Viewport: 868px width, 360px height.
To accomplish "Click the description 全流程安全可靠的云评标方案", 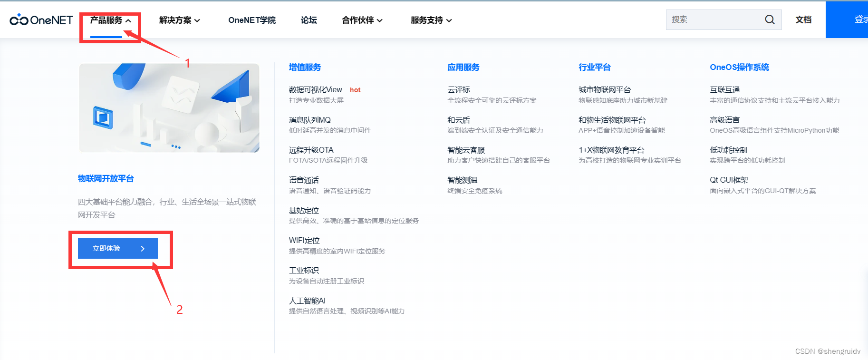I will pyautogui.click(x=492, y=100).
